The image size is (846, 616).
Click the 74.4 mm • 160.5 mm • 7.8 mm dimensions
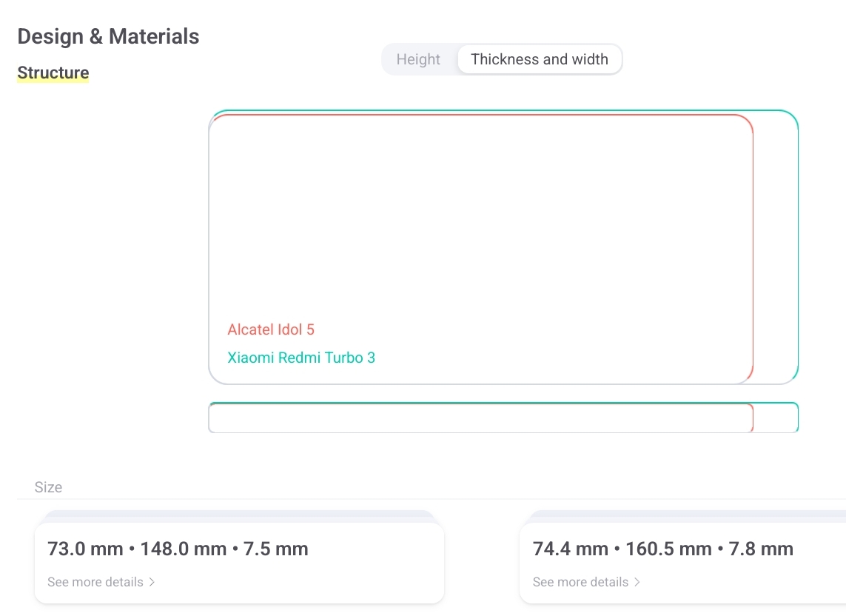coord(663,549)
